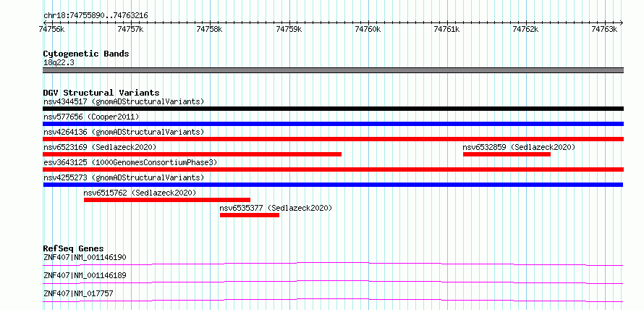This screenshot has height=310, width=644.
Task: Click the blue nsv4255273 variant bar
Action: (x=333, y=185)
